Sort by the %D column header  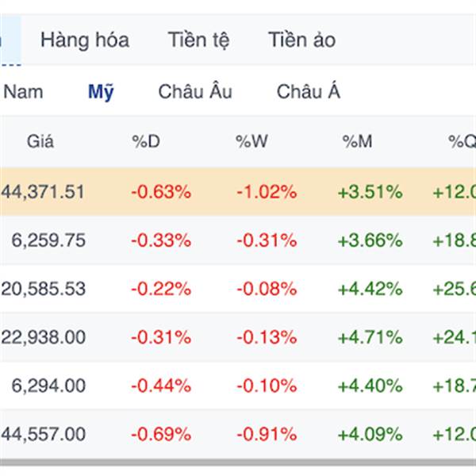click(146, 142)
